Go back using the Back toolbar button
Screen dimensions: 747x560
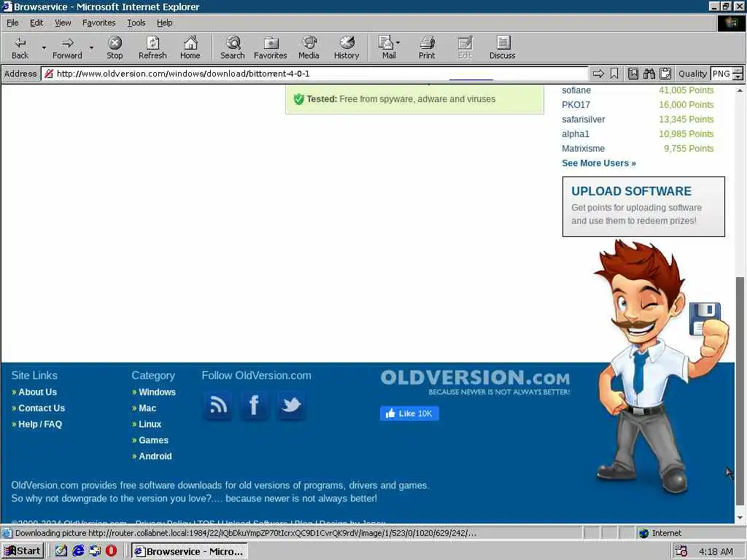(x=20, y=47)
